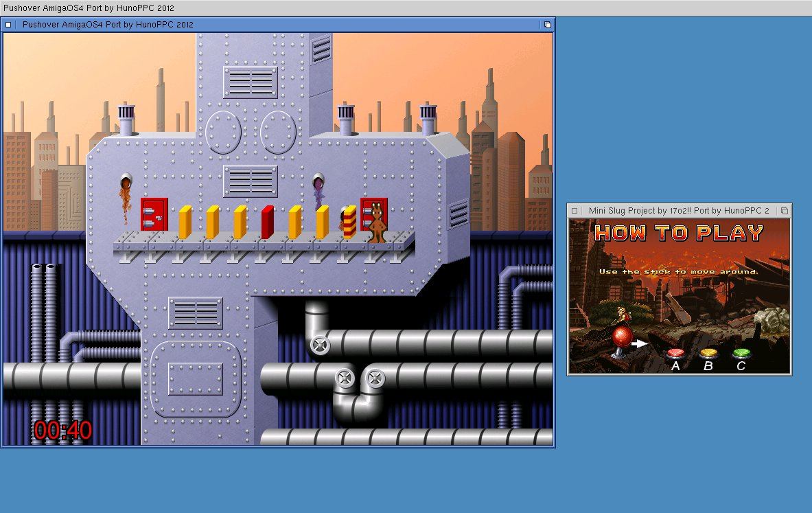Click yellow domino directly left of striped domino
Viewport: 812px width, 513px height.
click(322, 223)
